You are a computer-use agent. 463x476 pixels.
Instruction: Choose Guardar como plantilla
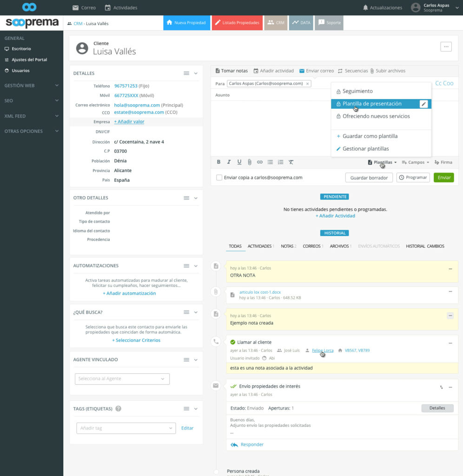coord(381,136)
